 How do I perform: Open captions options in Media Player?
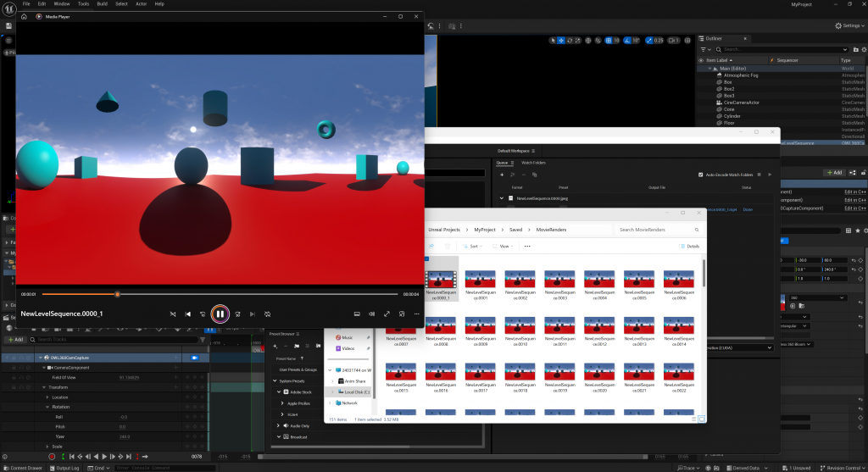[357, 314]
